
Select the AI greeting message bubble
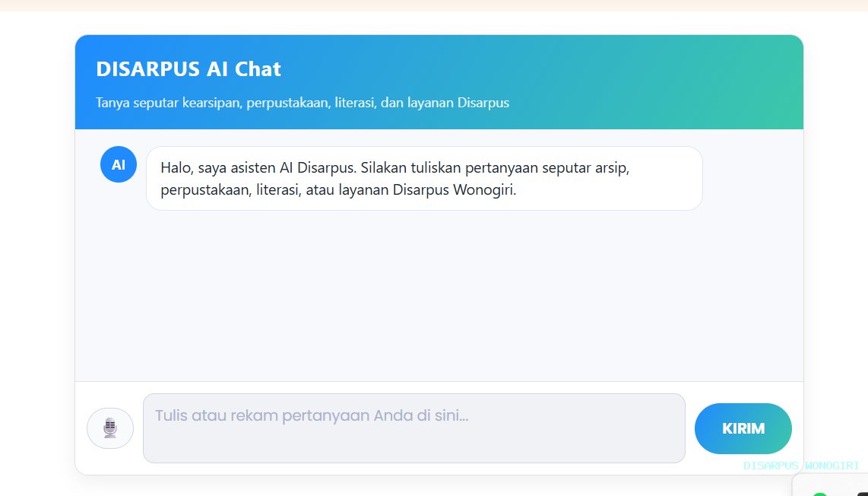pos(423,178)
